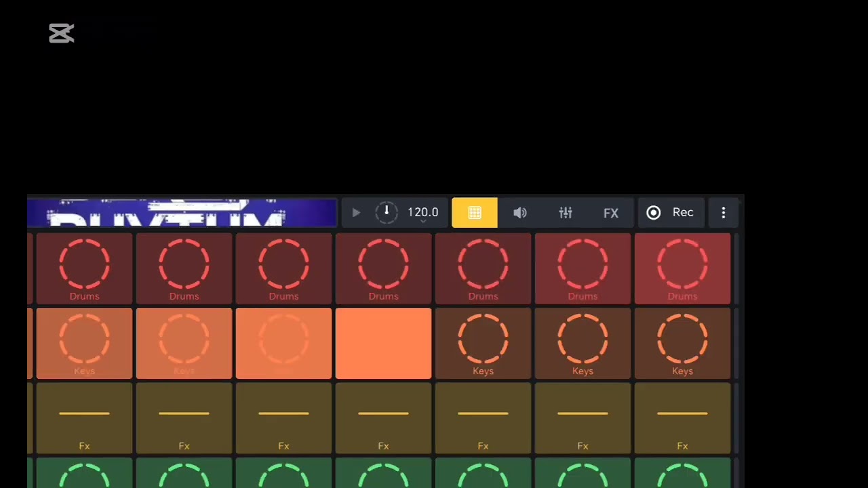Start recording with the Rec button
Image resolution: width=868 pixels, height=488 pixels.
tap(670, 213)
